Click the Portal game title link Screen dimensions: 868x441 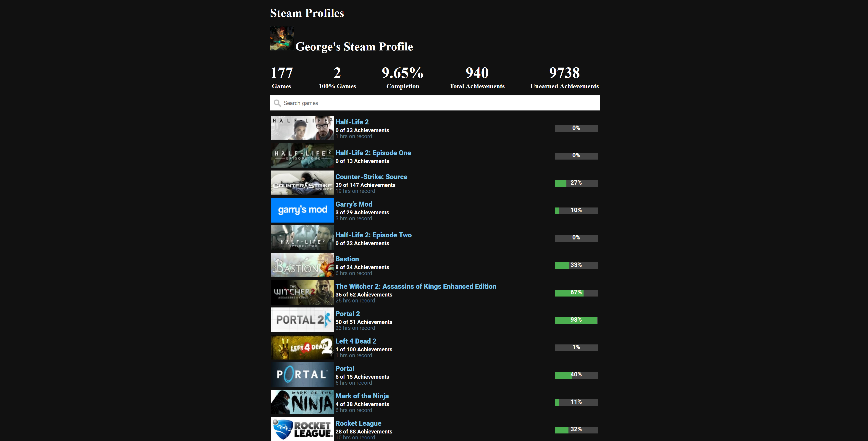pos(344,369)
